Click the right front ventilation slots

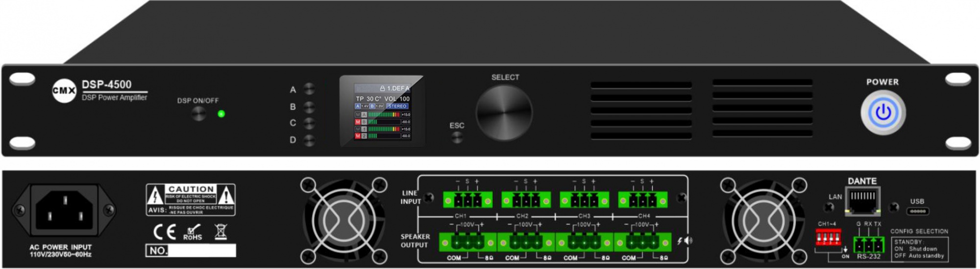(762, 108)
